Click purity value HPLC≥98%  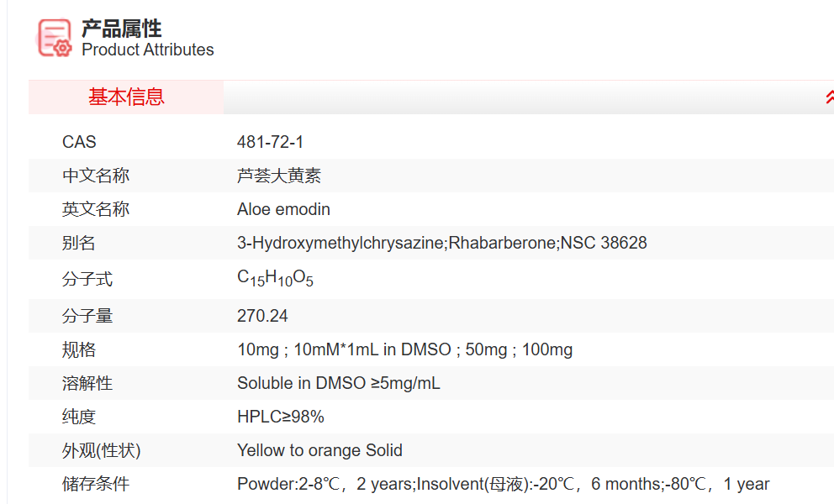coord(280,417)
